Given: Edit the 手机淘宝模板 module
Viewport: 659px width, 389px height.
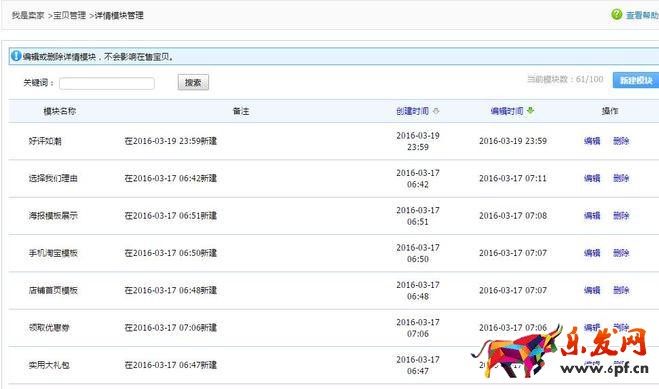Looking at the screenshot, I should 592,253.
